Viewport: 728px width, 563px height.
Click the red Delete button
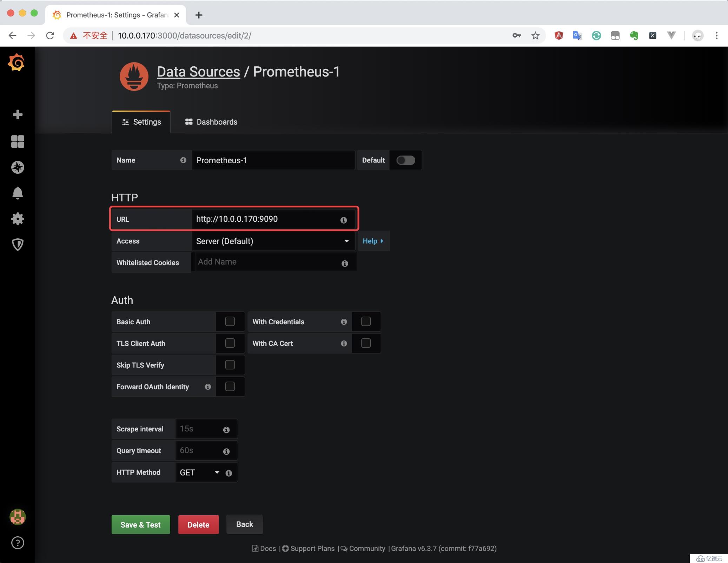[198, 525]
